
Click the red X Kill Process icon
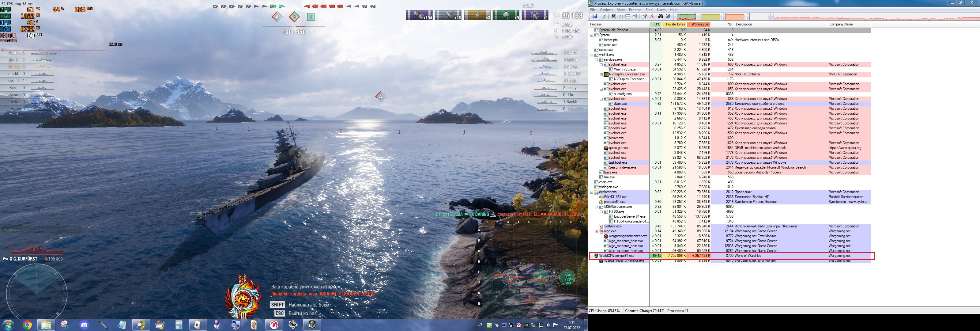click(652, 16)
